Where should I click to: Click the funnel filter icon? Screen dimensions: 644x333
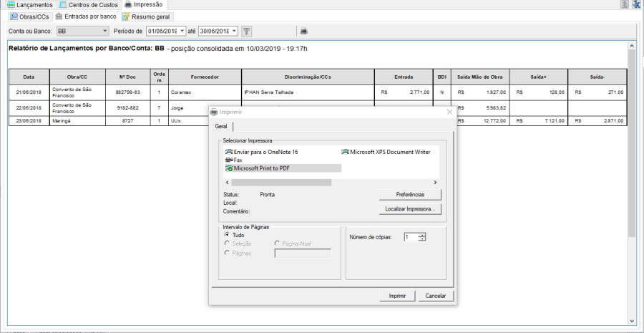[x=246, y=32]
